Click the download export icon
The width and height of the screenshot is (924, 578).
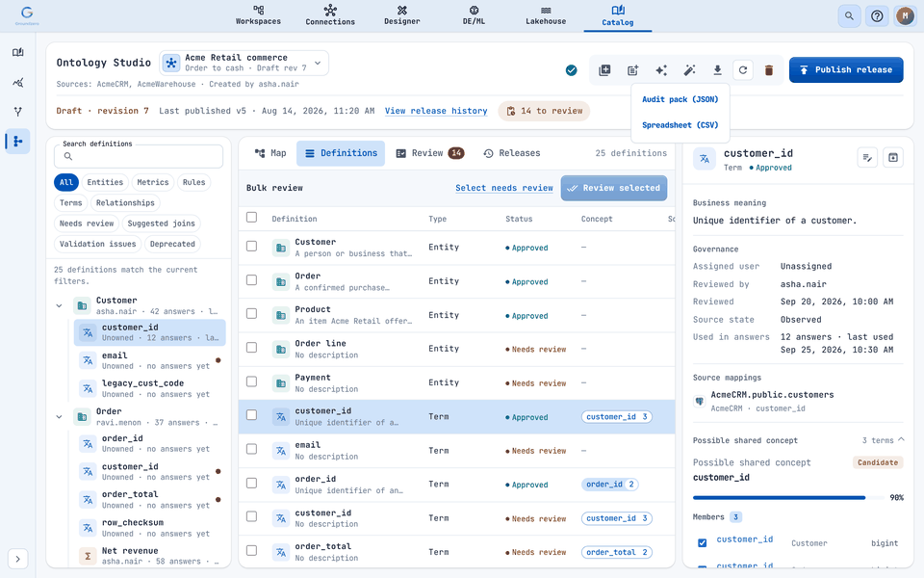click(x=717, y=70)
